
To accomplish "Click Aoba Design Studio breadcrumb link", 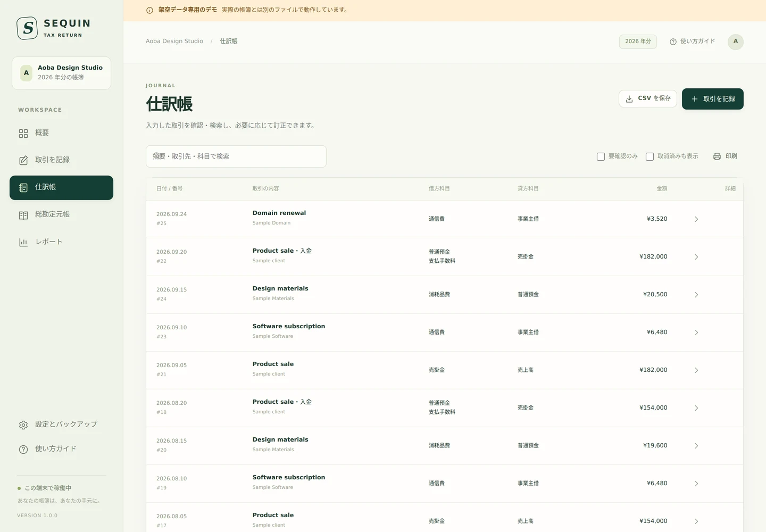I will (x=174, y=41).
